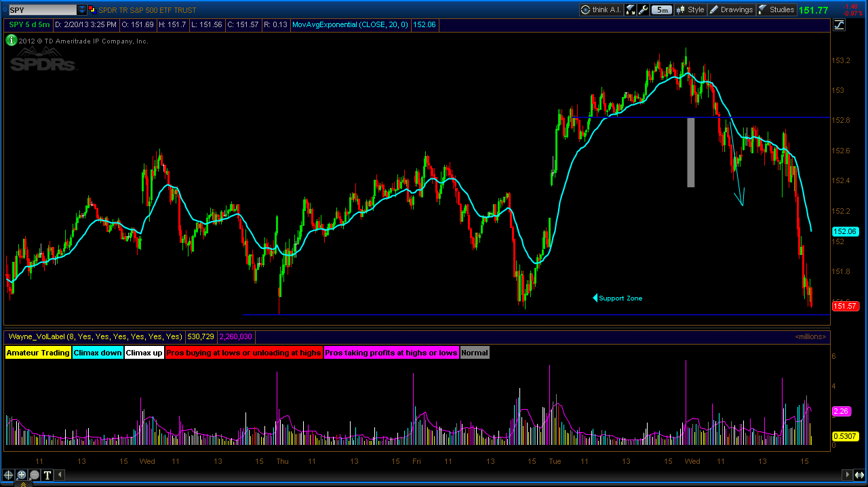Image resolution: width=868 pixels, height=487 pixels.
Task: Click the SPY symbol input field
Action: [42, 9]
